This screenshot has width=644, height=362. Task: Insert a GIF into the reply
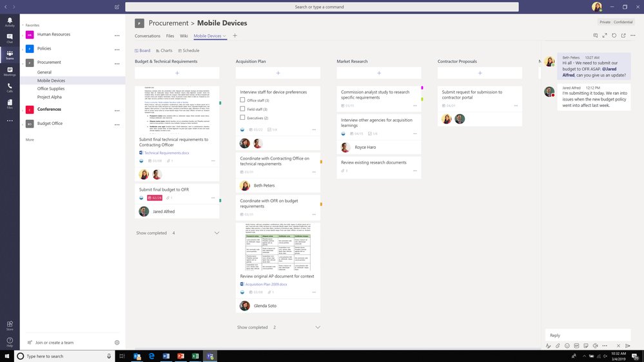coord(577,346)
